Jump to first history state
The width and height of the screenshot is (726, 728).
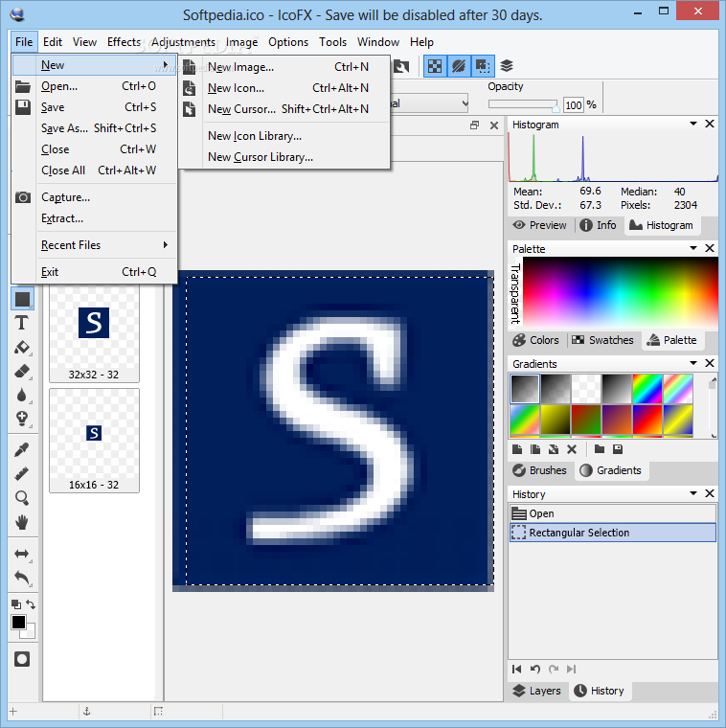[516, 669]
